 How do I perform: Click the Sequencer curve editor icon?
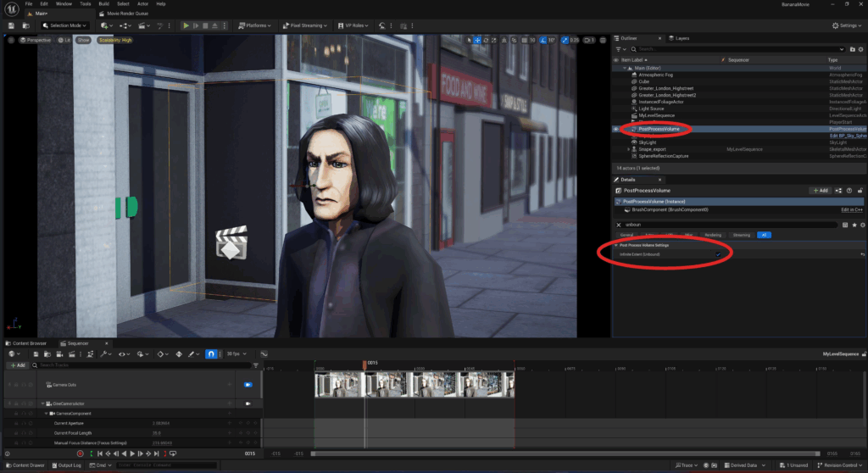[264, 353]
